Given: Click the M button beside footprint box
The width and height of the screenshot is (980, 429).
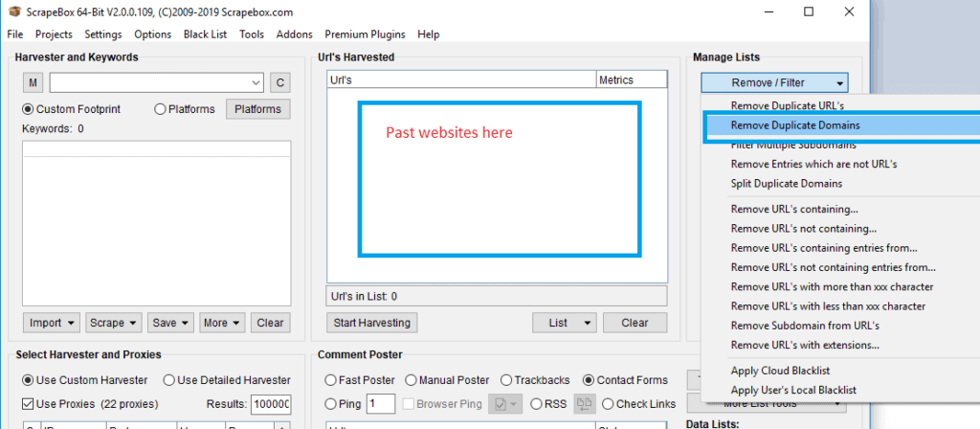Looking at the screenshot, I should click(x=33, y=82).
